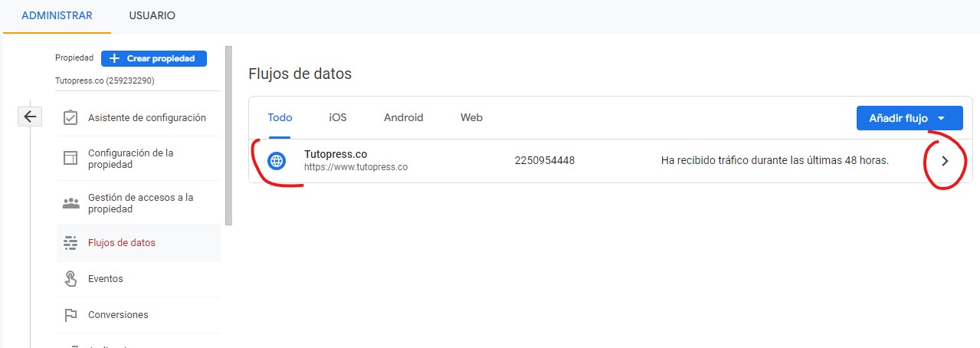Image resolution: width=980 pixels, height=348 pixels.
Task: Select the Android streams tab
Action: pyautogui.click(x=404, y=117)
